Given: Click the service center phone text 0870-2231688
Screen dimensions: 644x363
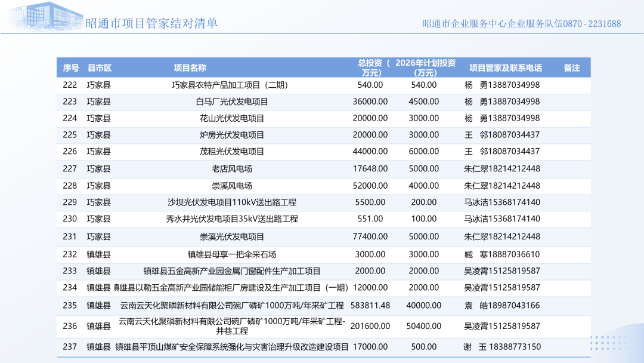Looking at the screenshot, I should pyautogui.click(x=592, y=24).
